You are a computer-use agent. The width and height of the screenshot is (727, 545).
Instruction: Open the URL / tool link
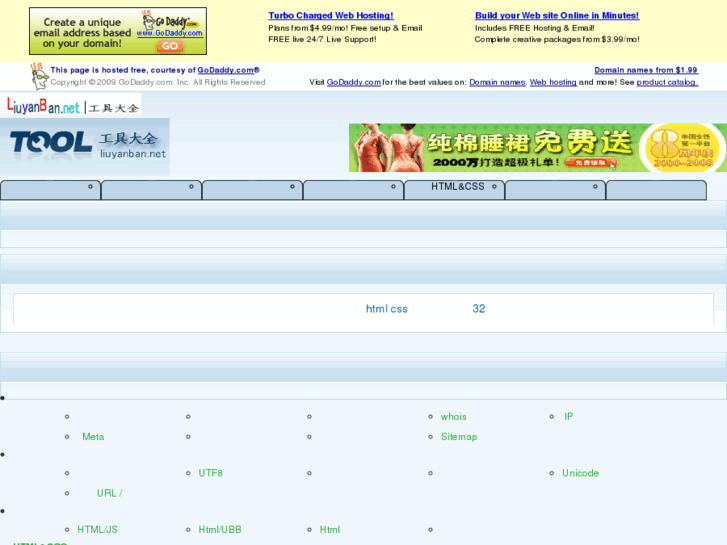point(109,494)
